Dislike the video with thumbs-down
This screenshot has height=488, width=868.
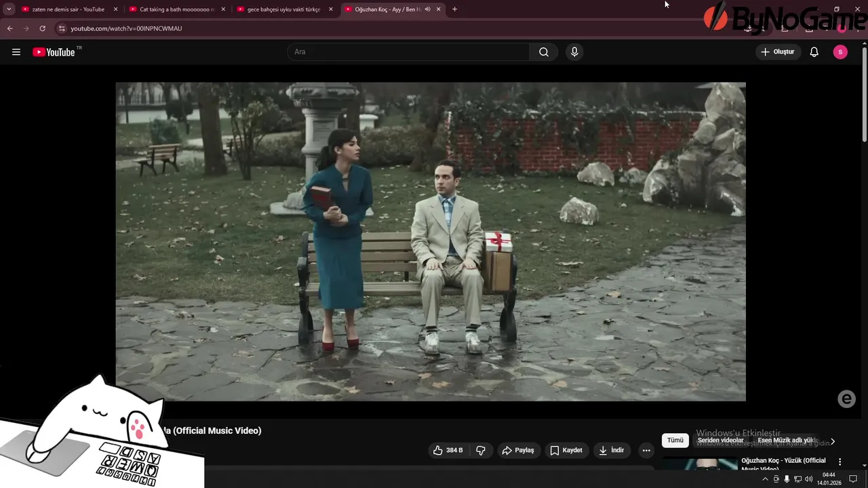coord(481,450)
